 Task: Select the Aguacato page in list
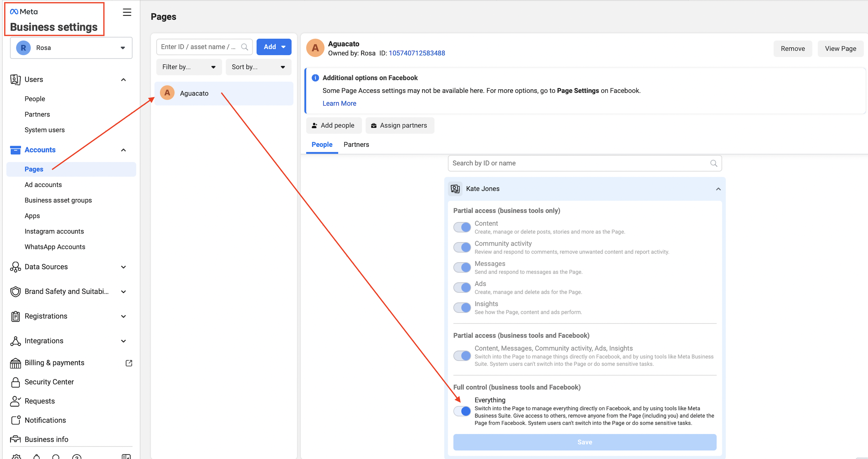[224, 93]
